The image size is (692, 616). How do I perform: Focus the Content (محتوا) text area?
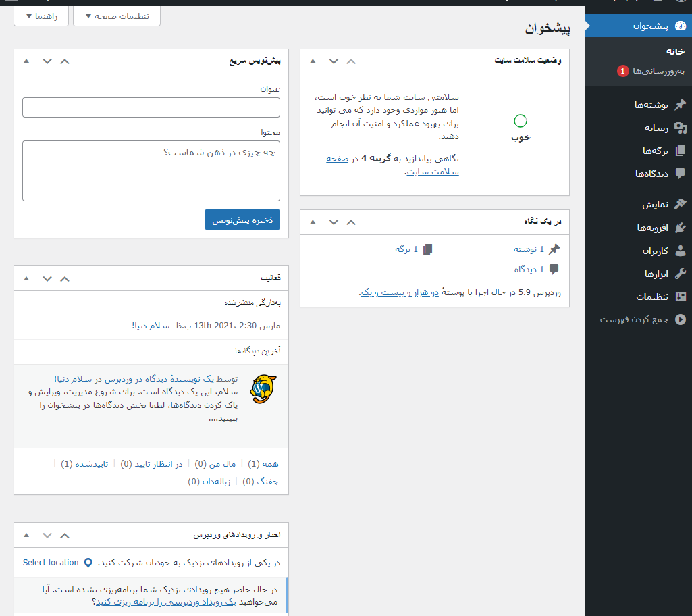[x=151, y=171]
